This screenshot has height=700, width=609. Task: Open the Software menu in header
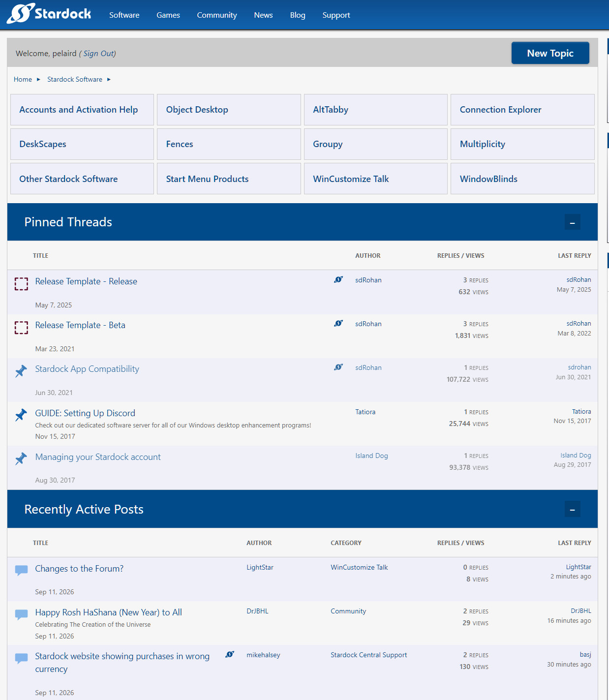click(124, 15)
